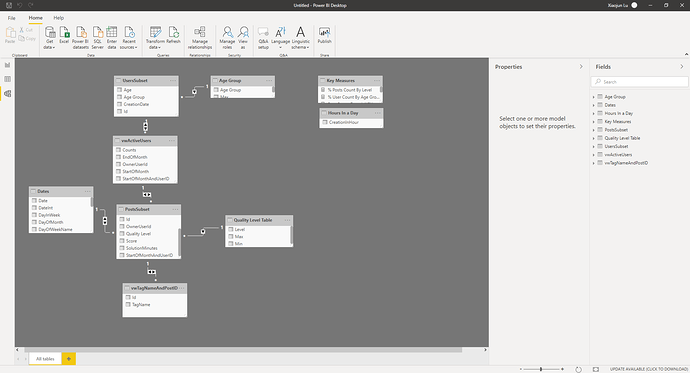Viewport: 690px width, 373px height.
Task: Switch to Data view in sidebar
Action: pos(7,79)
